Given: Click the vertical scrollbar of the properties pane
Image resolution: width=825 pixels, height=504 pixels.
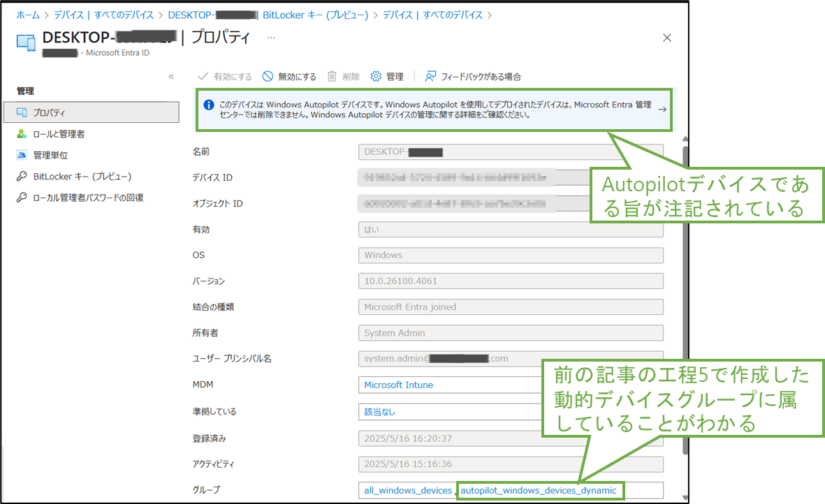Looking at the screenshot, I should coord(685,299).
